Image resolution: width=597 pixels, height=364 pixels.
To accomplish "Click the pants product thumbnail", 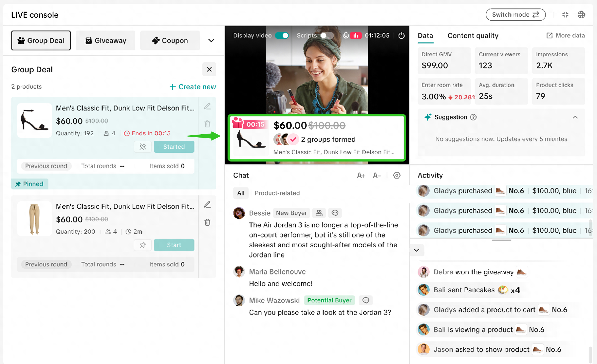I will (35, 219).
